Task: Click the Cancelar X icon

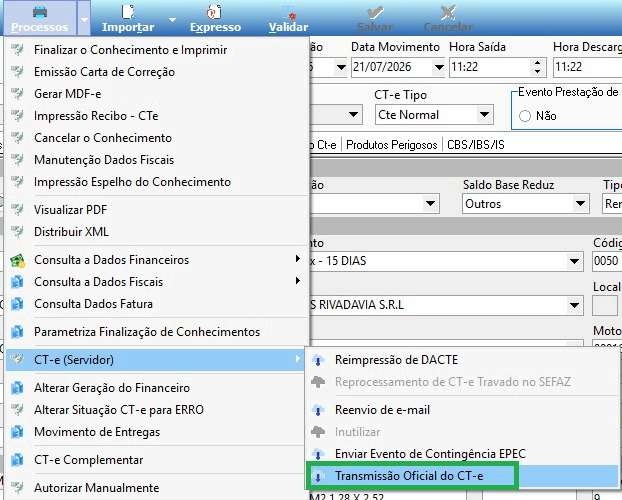Action: tap(448, 13)
